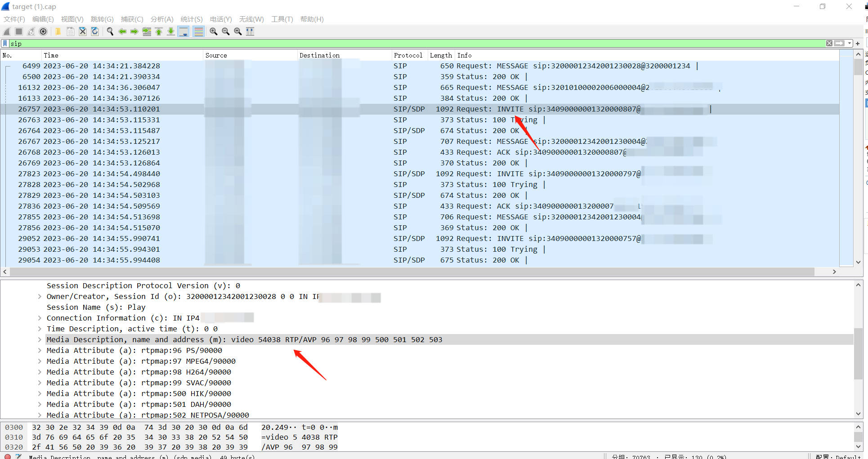The height and width of the screenshot is (459, 868).
Task: Open the display filter history dropdown
Action: (850, 43)
